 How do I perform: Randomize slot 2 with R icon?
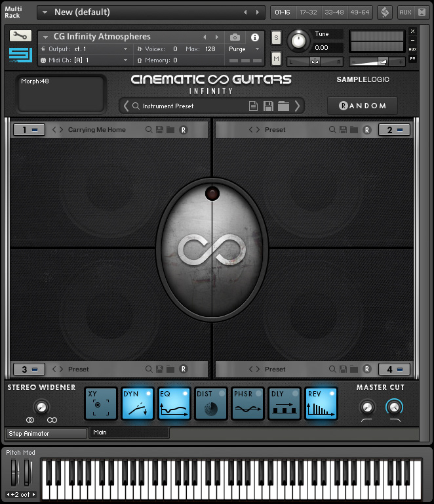coord(367,130)
